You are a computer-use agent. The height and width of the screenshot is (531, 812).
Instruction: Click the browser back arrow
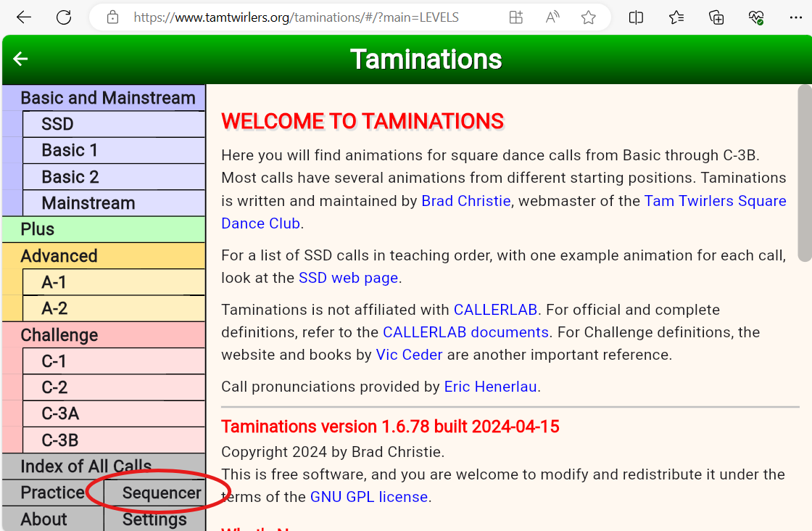pyautogui.click(x=24, y=17)
